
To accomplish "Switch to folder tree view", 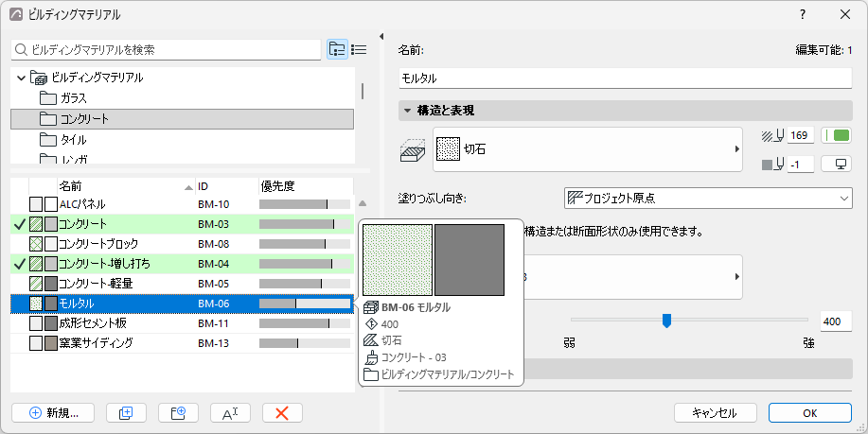I will click(337, 49).
